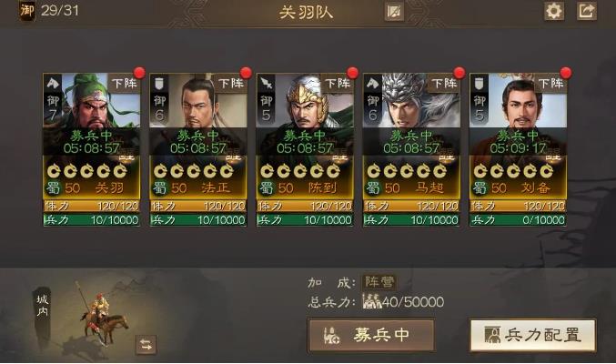Click the cavalry icon on 关羽 card

(53, 84)
